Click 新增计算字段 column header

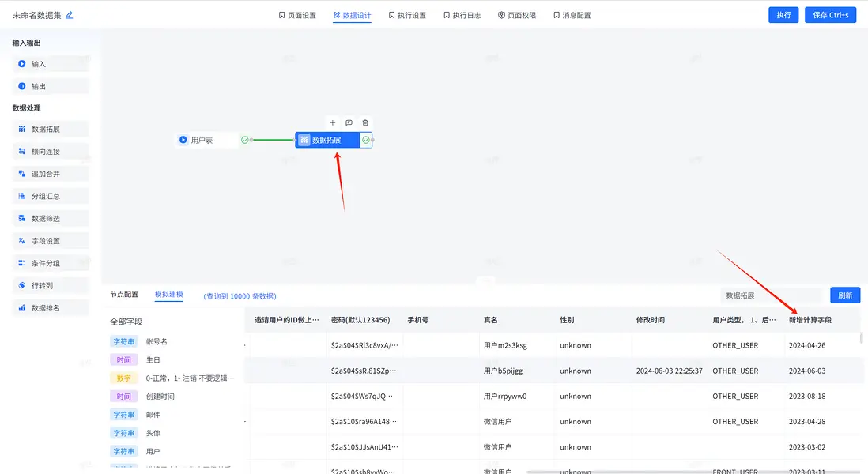click(810, 320)
